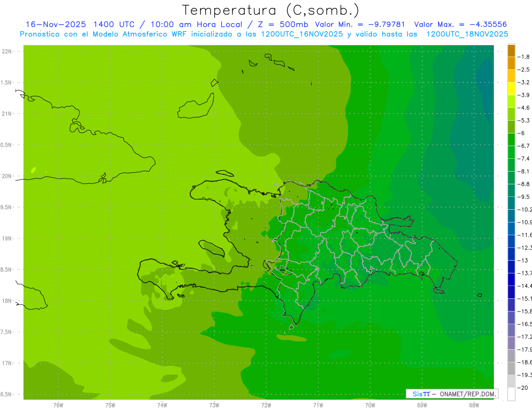Screen dimensions: 532x411
Task: Click the '-5.3' colorbar value
Action: 524,121
